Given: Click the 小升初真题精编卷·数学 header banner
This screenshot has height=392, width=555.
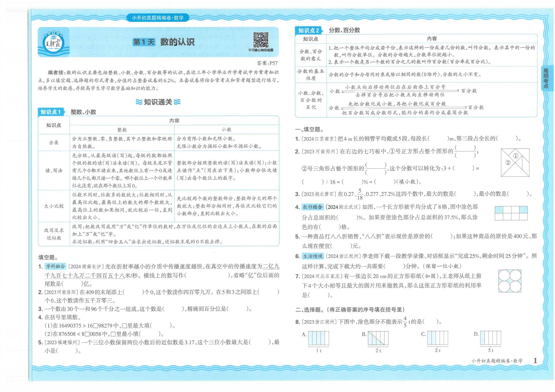Looking at the screenshot, I should click(x=158, y=18).
